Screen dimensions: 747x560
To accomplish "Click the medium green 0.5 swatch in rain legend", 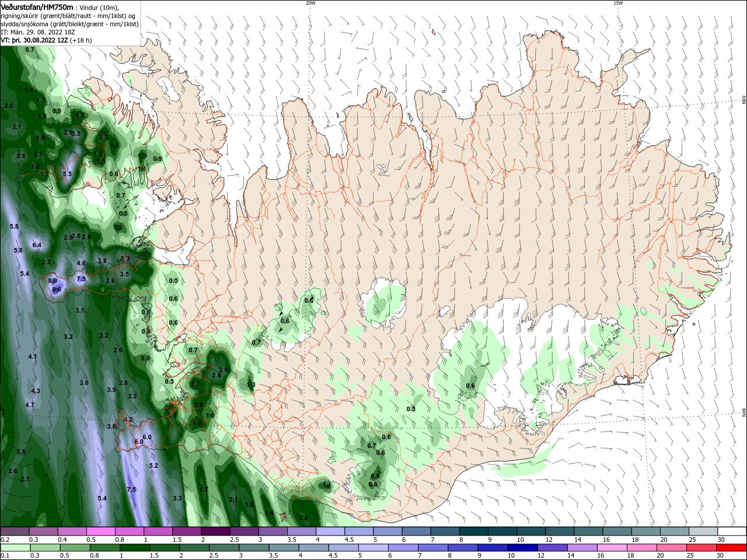I will click(75, 548).
